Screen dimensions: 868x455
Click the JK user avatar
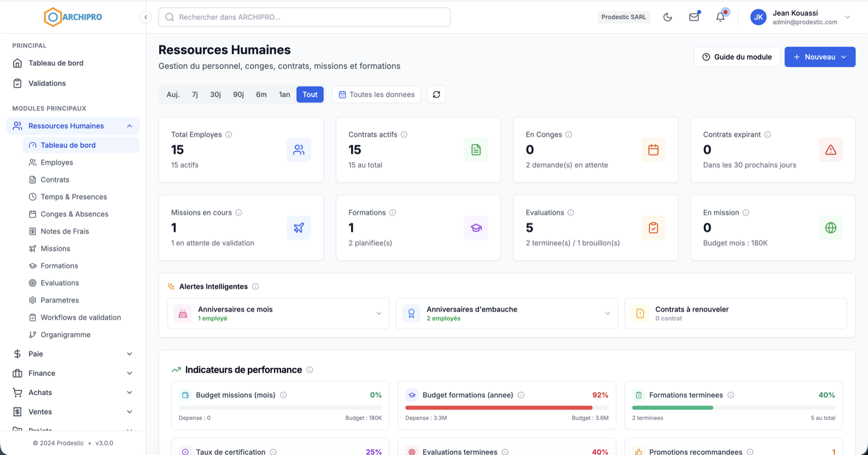tap(758, 17)
